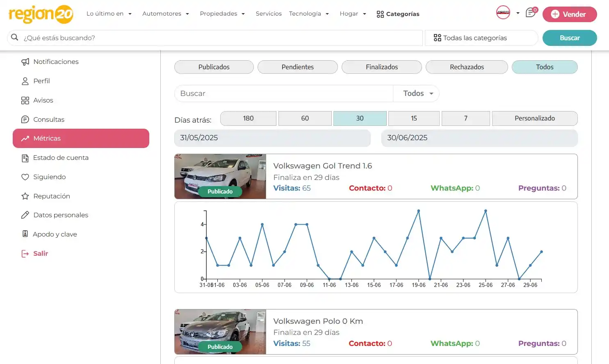Viewport: 609px width, 364px height.
Task: Open the messages chat icon
Action: point(530,13)
